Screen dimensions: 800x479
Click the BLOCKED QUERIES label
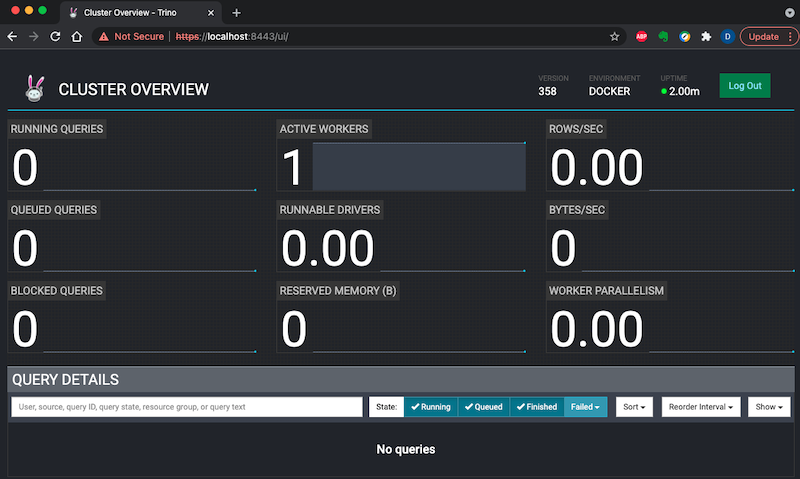57,290
